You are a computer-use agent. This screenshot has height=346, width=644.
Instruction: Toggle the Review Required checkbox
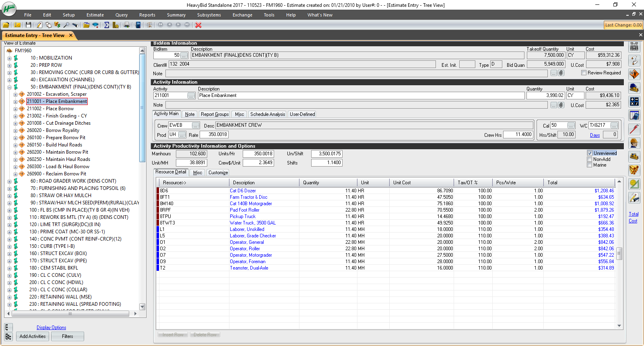coord(584,73)
